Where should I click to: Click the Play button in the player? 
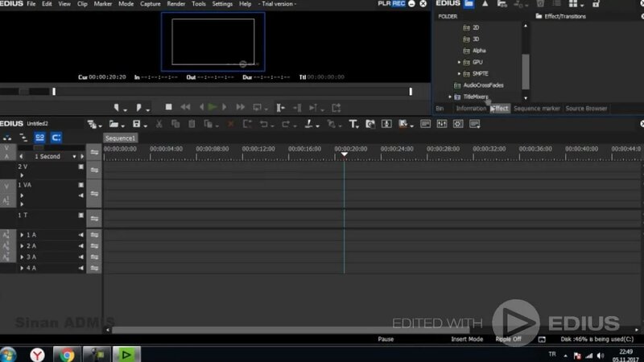(212, 107)
